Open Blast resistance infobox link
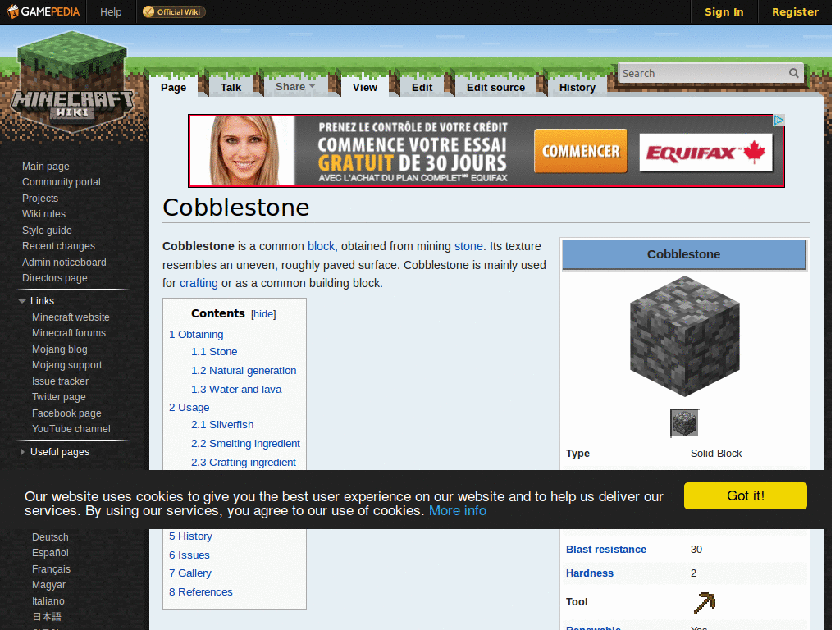This screenshot has width=840, height=630. 606,549
